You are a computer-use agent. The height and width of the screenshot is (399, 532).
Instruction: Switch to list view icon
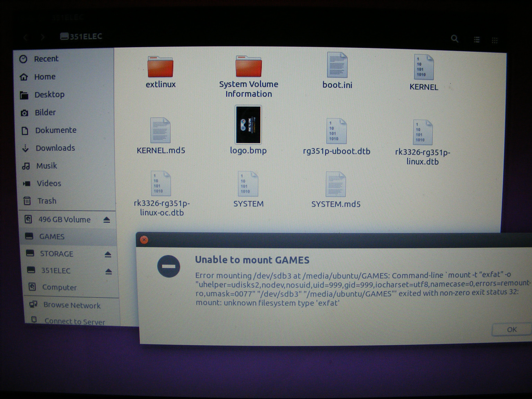pos(477,40)
